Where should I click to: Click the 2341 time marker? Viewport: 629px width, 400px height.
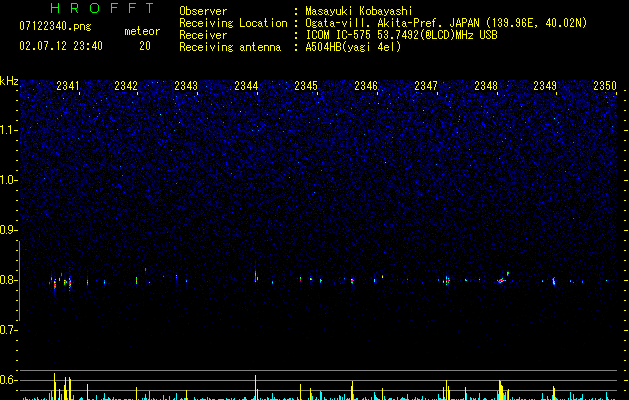tap(68, 86)
